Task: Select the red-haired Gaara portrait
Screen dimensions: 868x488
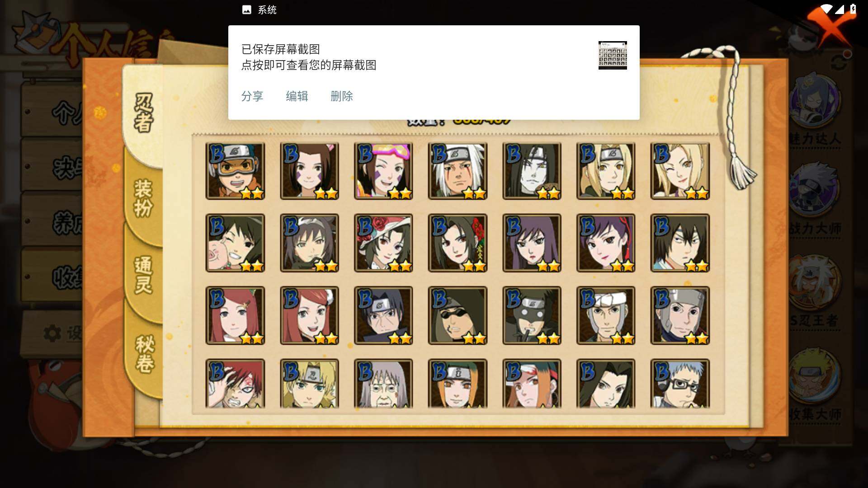Action: coord(235,384)
